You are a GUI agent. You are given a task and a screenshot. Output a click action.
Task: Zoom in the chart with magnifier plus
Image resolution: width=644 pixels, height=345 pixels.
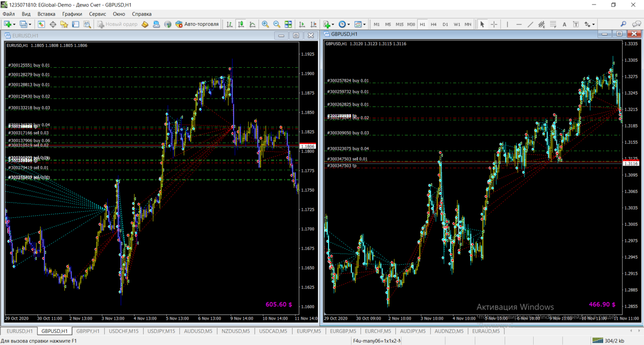point(265,24)
